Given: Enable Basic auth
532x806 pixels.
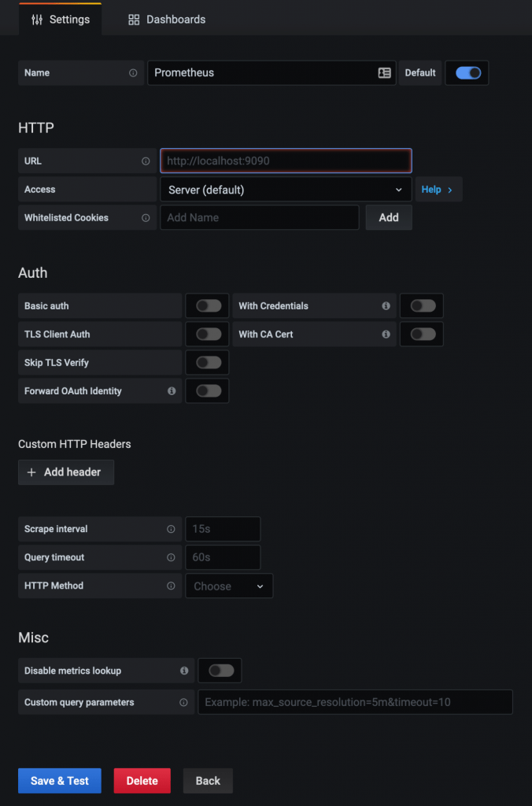Looking at the screenshot, I should 207,305.
